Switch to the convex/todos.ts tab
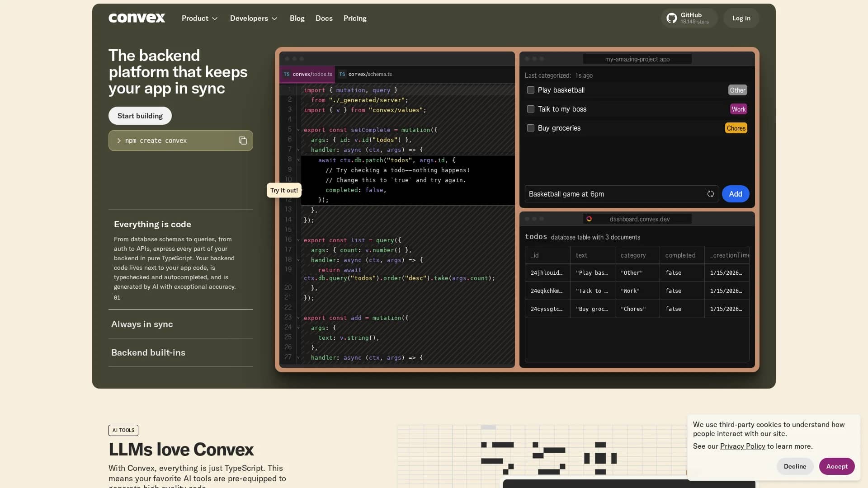The height and width of the screenshot is (488, 868). click(x=307, y=74)
